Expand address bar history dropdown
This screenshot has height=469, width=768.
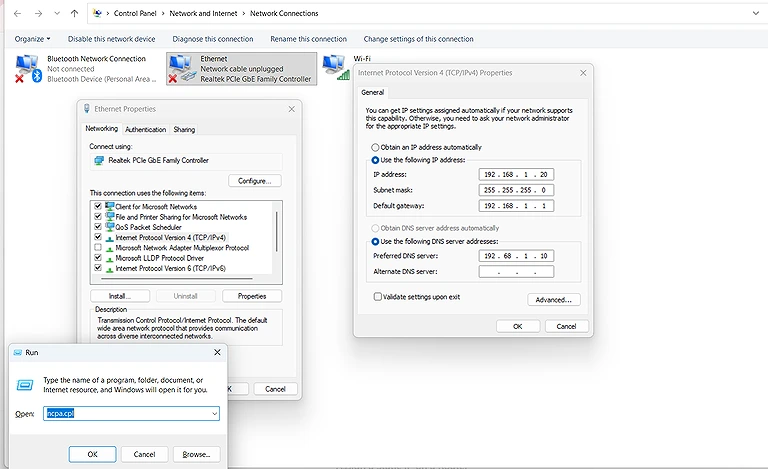pos(755,14)
